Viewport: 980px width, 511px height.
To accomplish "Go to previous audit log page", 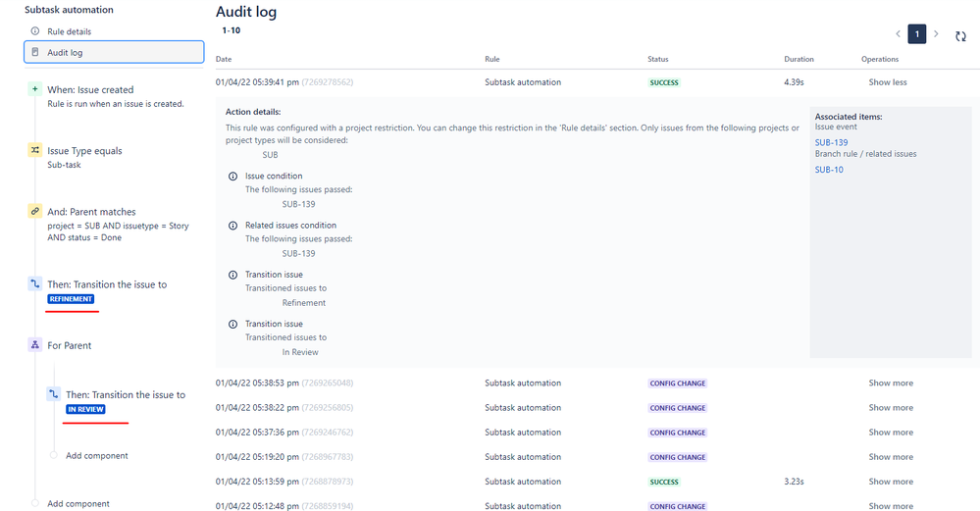I will [x=898, y=33].
